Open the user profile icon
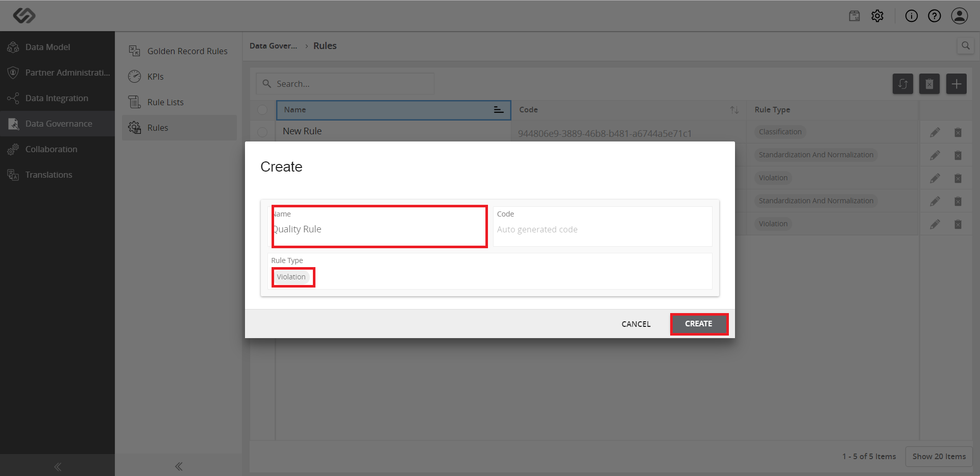 [x=960, y=16]
